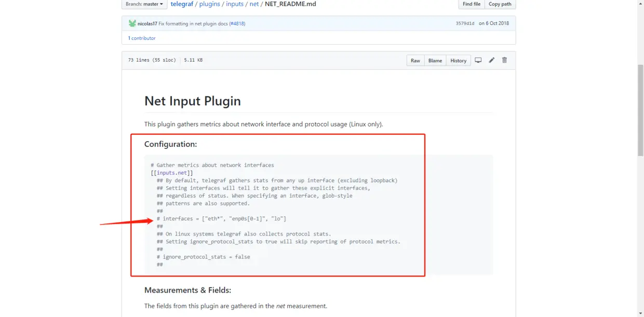The image size is (644, 317).
Task: Click the Configuration: heading
Action: click(x=170, y=144)
